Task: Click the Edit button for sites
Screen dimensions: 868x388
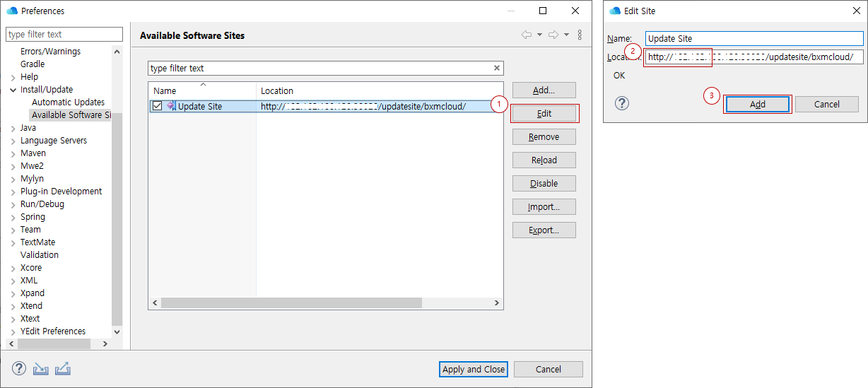Action: [544, 114]
